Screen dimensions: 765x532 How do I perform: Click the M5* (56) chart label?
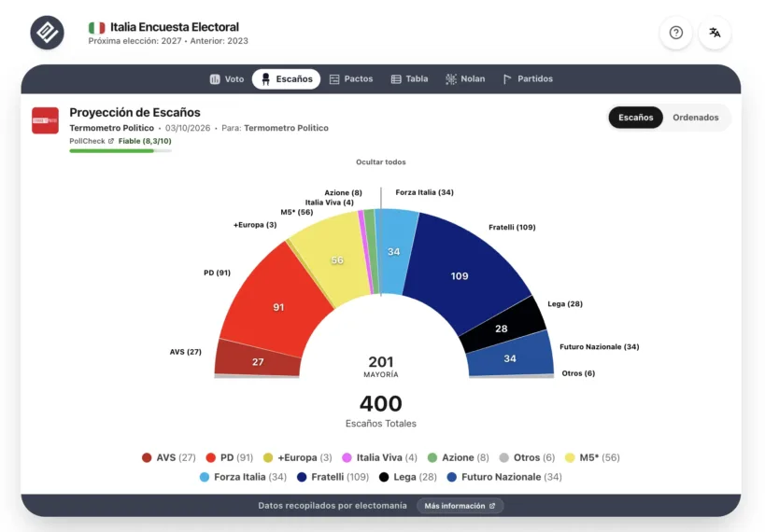(297, 212)
